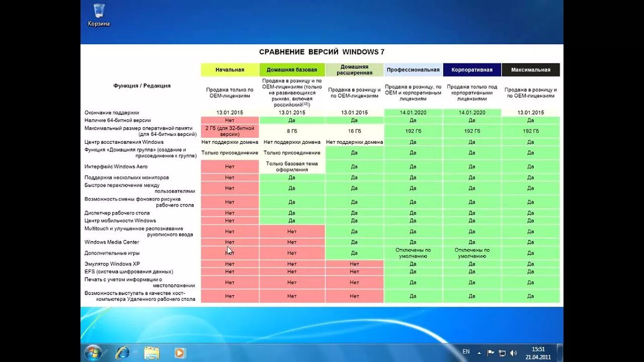Click the 16 ГБ memory cell
Viewport: 644px width, 362px height.
354,131
